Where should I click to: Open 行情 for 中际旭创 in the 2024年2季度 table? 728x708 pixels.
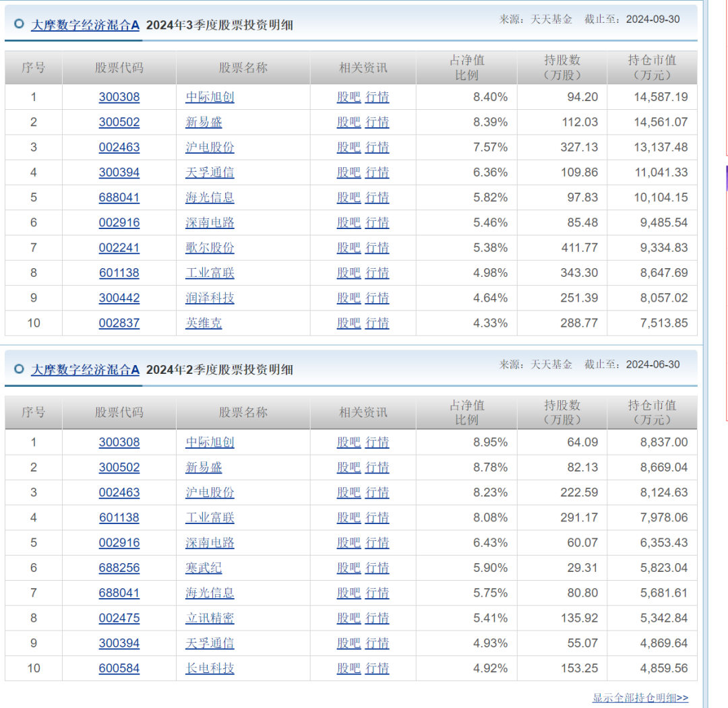coord(377,442)
